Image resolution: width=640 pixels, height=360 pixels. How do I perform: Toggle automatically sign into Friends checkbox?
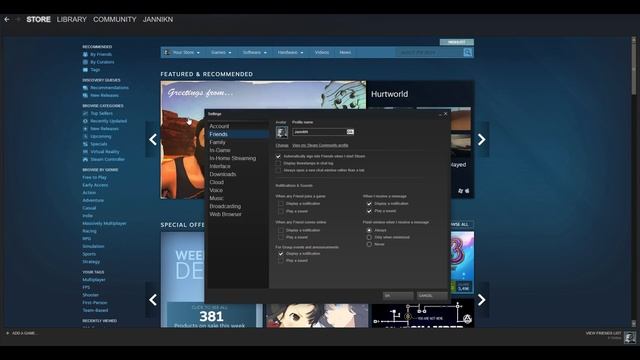tap(278, 156)
